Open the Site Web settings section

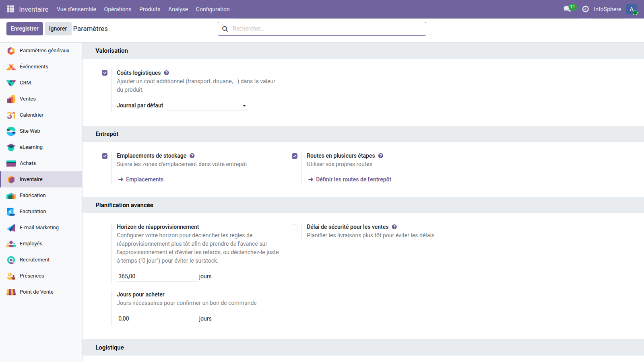tap(30, 131)
